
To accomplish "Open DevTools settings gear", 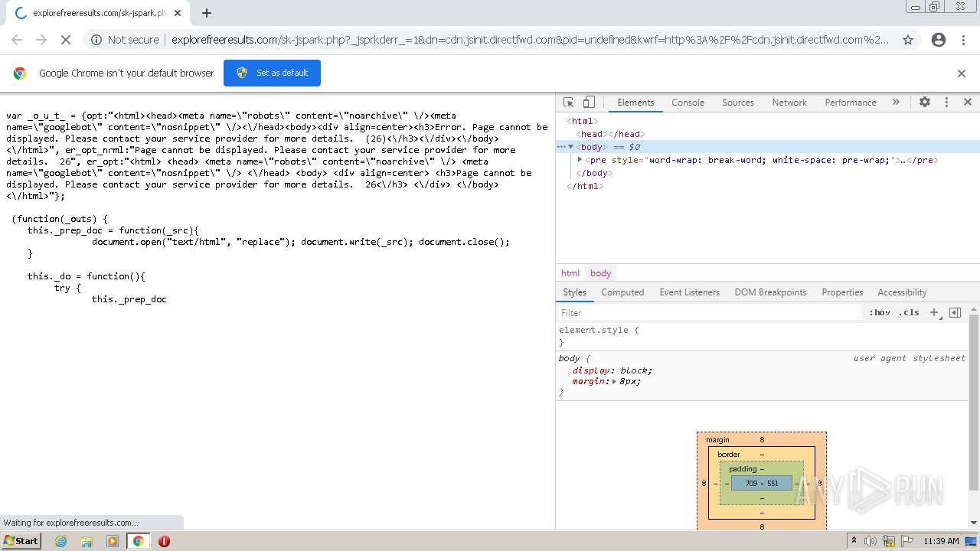I will pyautogui.click(x=925, y=102).
